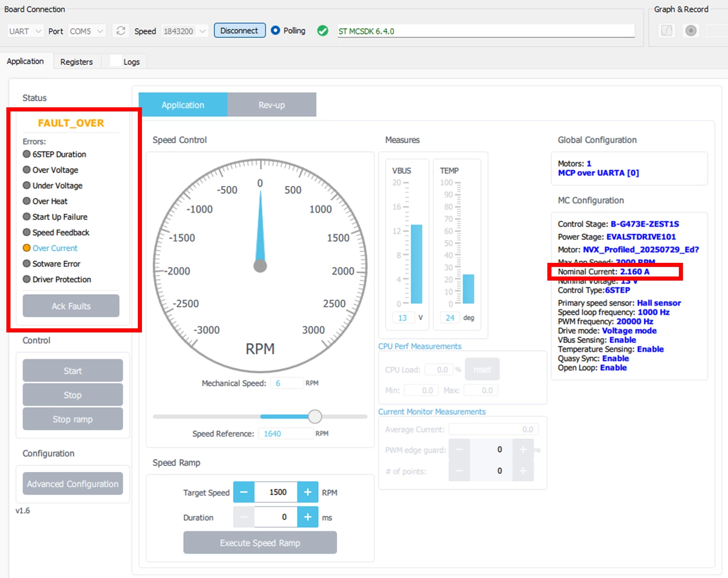
Task: Increase Target Speed with plus button
Action: [308, 492]
